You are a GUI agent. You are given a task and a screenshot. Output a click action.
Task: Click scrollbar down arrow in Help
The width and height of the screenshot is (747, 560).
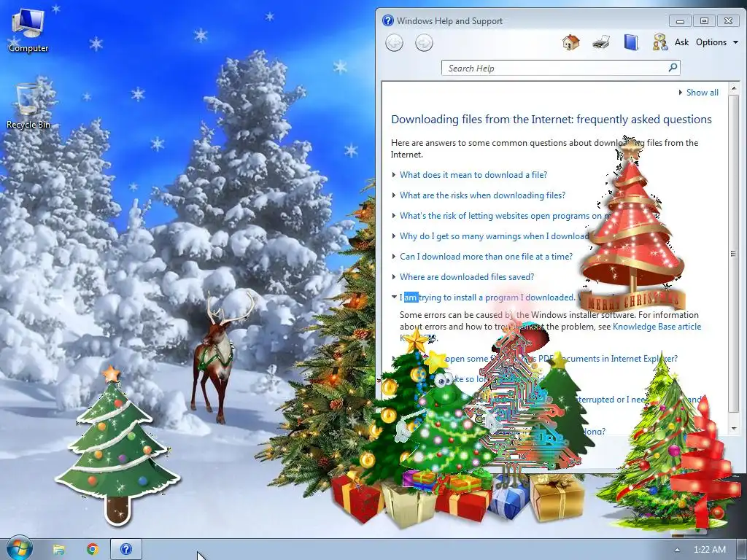[734, 429]
